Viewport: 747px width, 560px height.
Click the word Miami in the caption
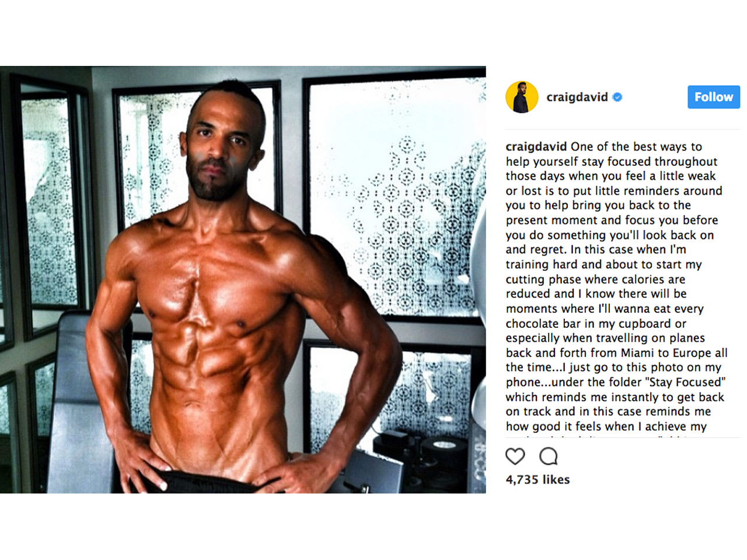[x=637, y=353]
